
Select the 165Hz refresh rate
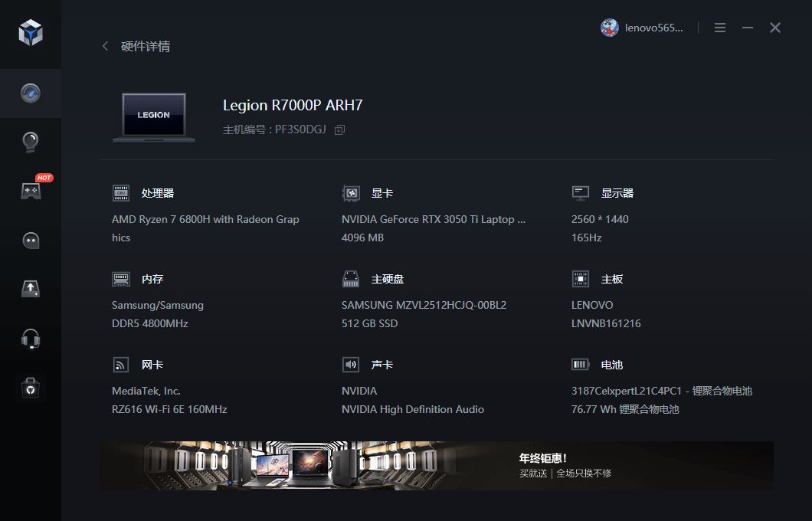click(x=586, y=238)
